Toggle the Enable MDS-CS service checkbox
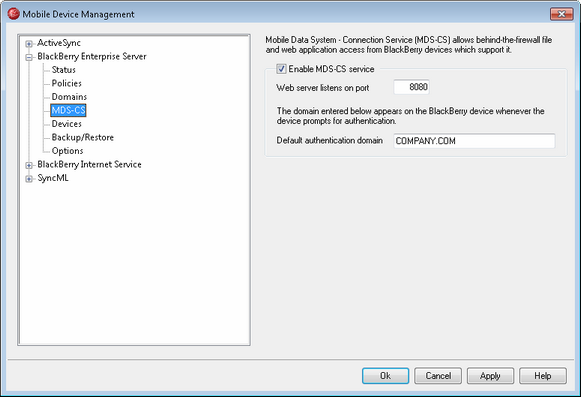Viewport: 581px width, 397px height. (x=281, y=69)
